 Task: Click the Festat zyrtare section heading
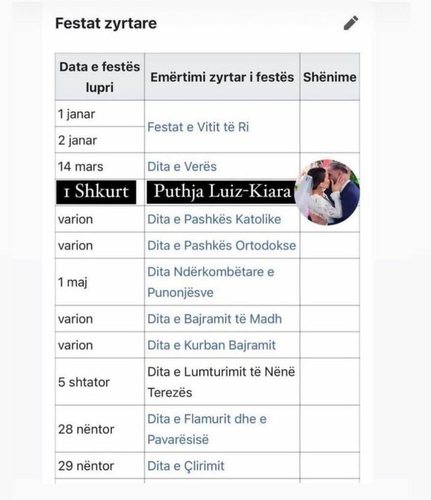pyautogui.click(x=106, y=23)
